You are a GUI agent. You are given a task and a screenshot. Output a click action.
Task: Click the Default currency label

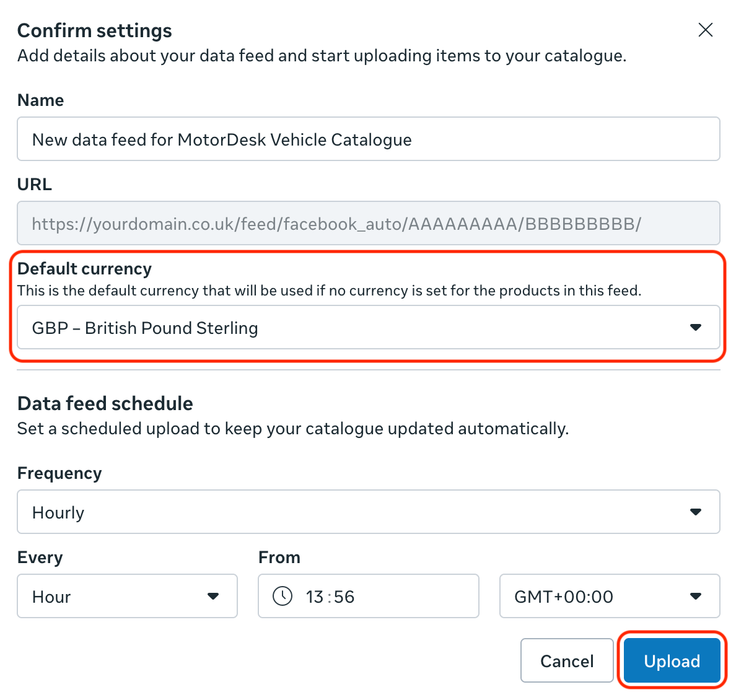(84, 269)
